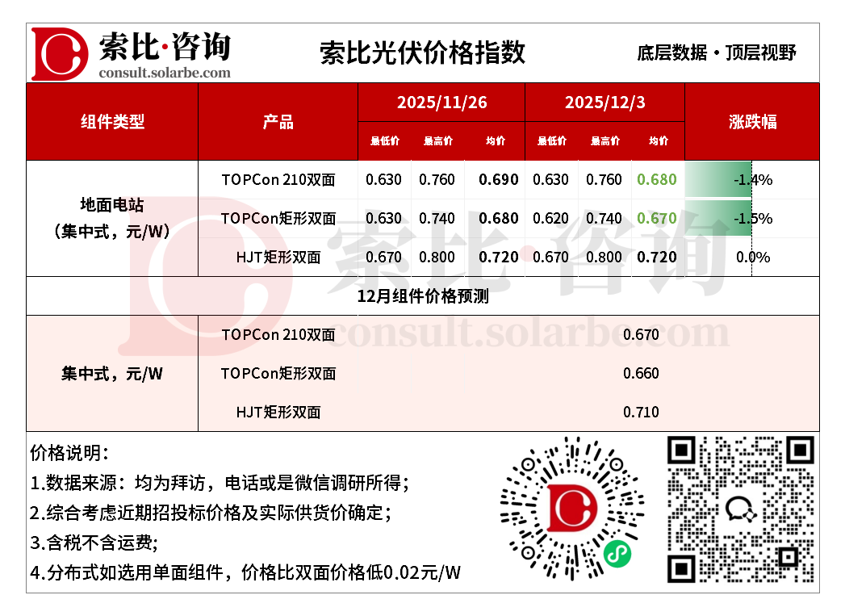
Task: Click the 索比光伏价格指数 title
Action: (422, 52)
